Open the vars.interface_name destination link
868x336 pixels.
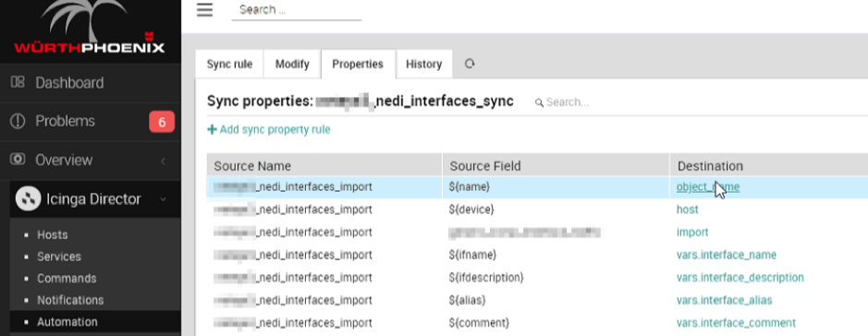(x=727, y=255)
